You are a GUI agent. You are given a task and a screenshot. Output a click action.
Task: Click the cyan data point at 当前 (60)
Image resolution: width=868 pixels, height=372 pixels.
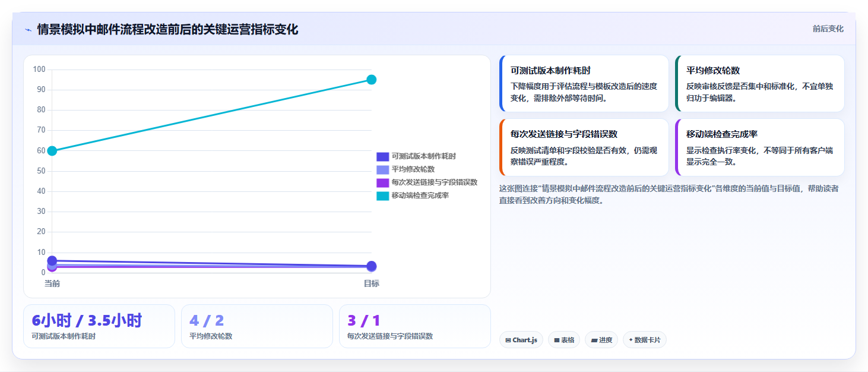[52, 151]
